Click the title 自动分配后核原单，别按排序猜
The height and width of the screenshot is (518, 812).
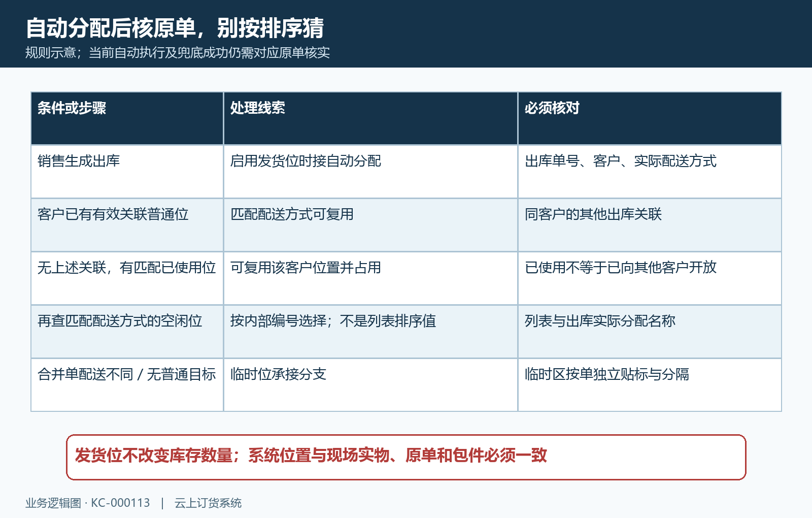coord(175,28)
